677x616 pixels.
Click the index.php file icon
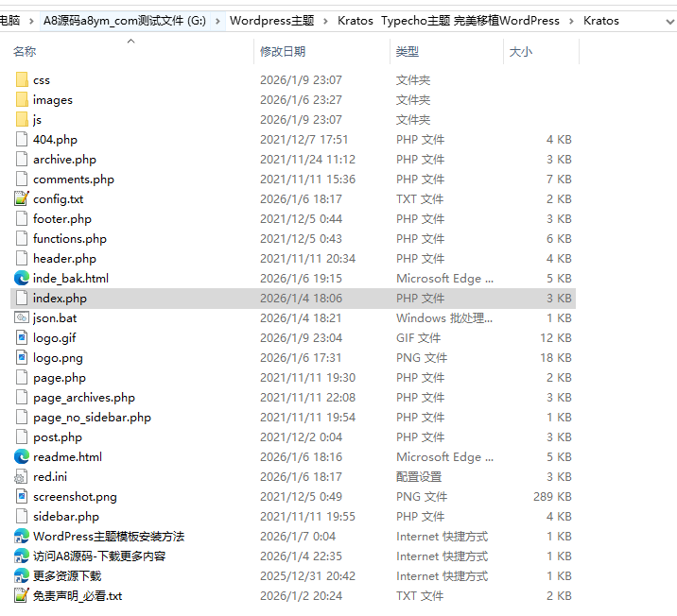(x=22, y=298)
